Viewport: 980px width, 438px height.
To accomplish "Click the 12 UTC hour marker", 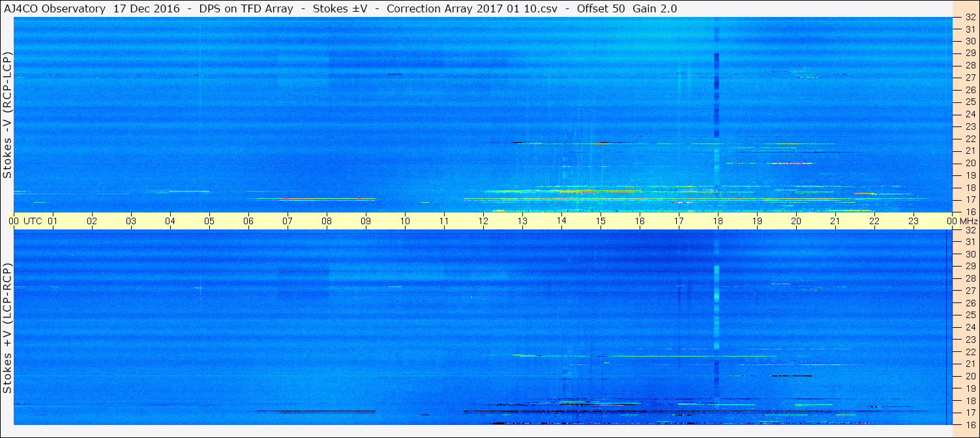I will [483, 221].
